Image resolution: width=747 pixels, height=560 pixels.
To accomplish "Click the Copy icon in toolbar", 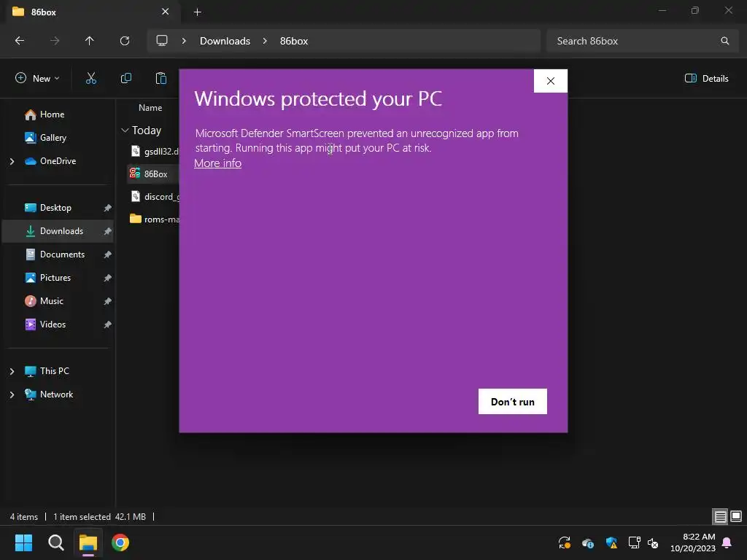I will point(126,78).
